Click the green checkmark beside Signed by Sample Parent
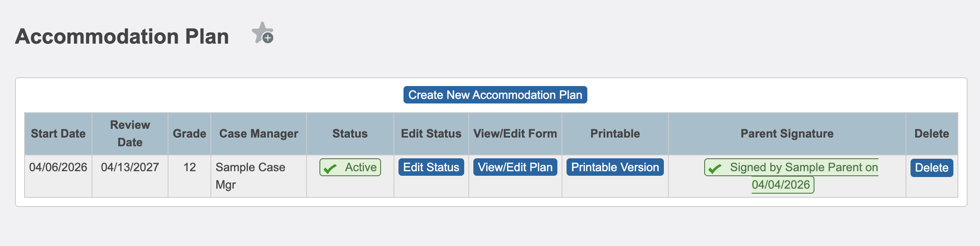Viewport: 980px width, 246px height. (x=715, y=168)
